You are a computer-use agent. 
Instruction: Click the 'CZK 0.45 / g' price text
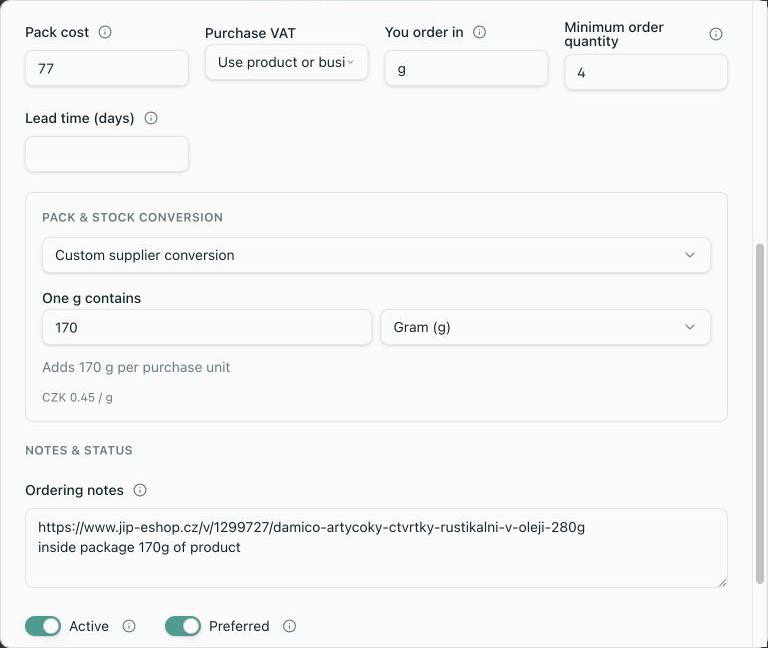click(x=77, y=397)
